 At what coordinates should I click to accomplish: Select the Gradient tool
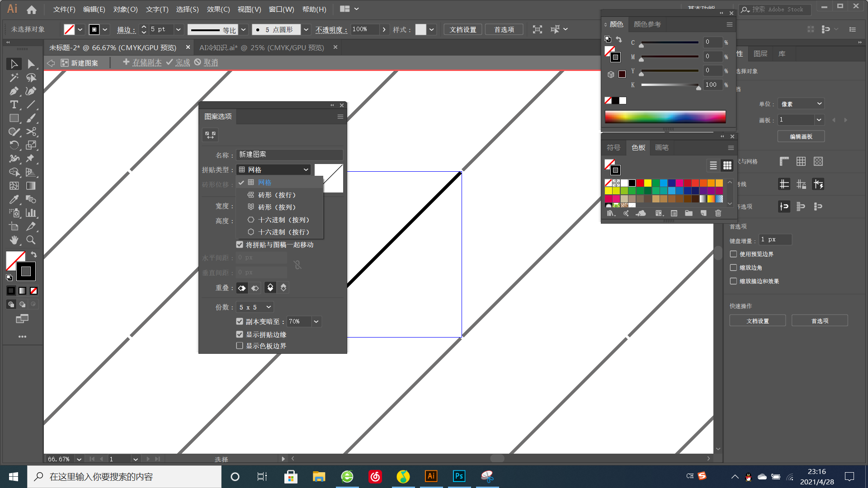[x=31, y=186]
